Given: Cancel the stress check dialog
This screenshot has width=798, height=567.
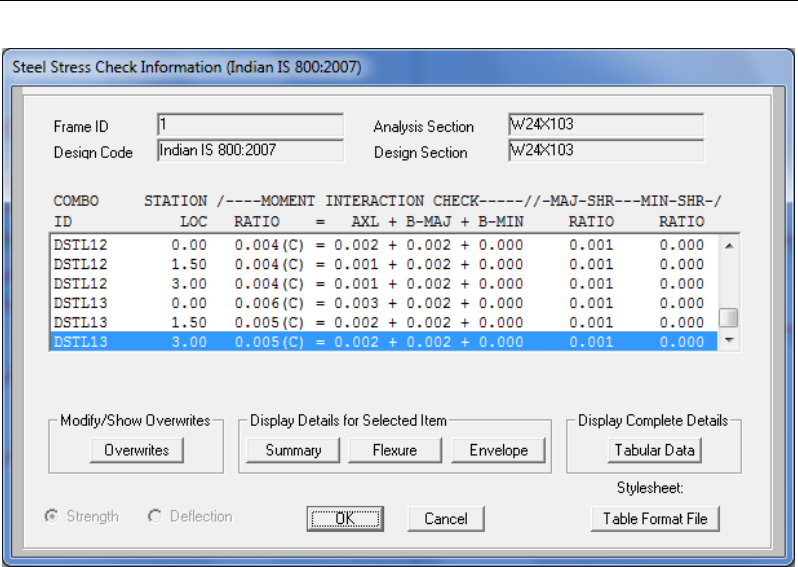Looking at the screenshot, I should tap(446, 519).
